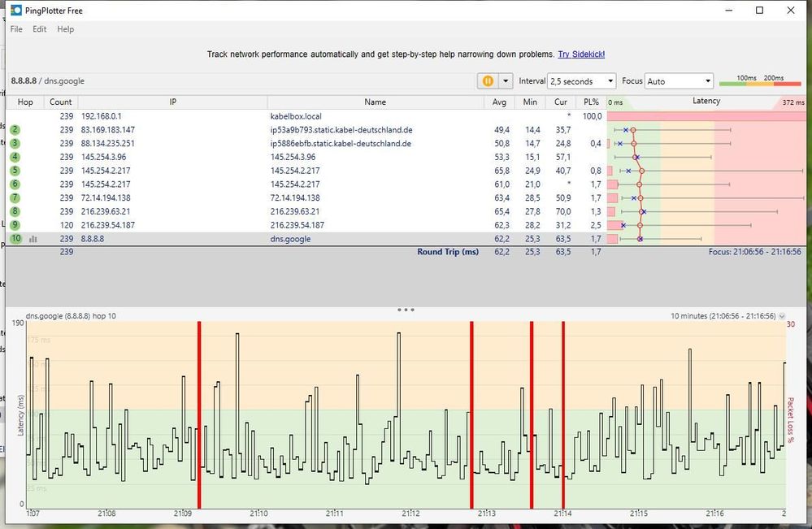The height and width of the screenshot is (529, 812).
Task: Sort by the Avg column header
Action: point(499,102)
